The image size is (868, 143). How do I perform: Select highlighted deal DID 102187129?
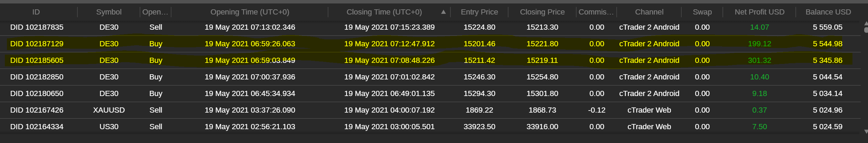point(430,44)
